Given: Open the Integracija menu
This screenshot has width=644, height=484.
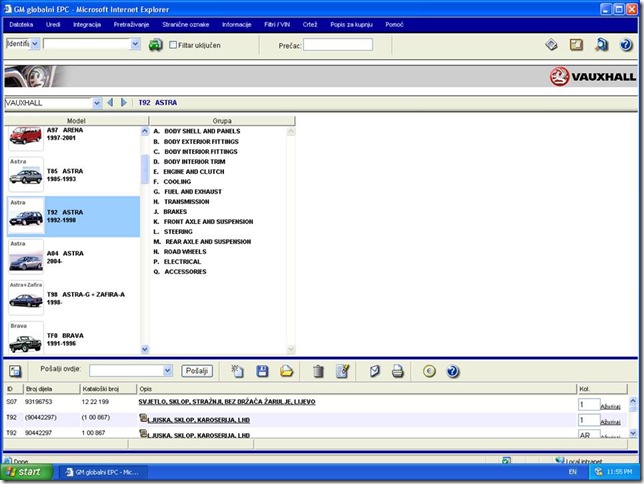Looking at the screenshot, I should tap(87, 25).
